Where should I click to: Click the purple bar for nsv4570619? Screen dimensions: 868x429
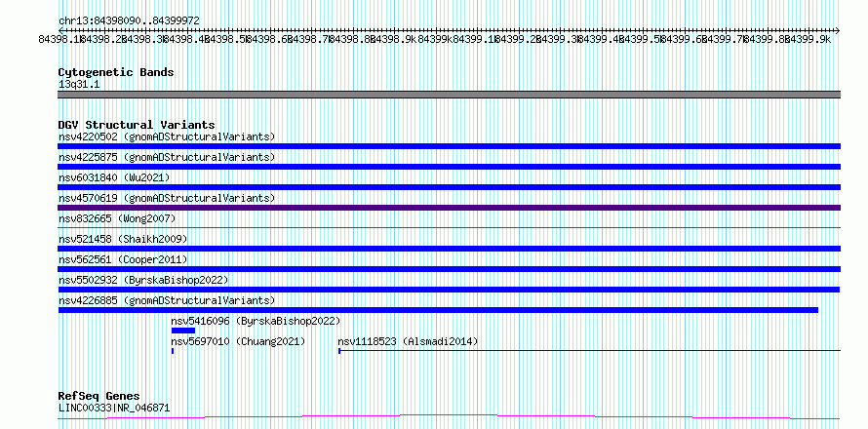pos(449,208)
